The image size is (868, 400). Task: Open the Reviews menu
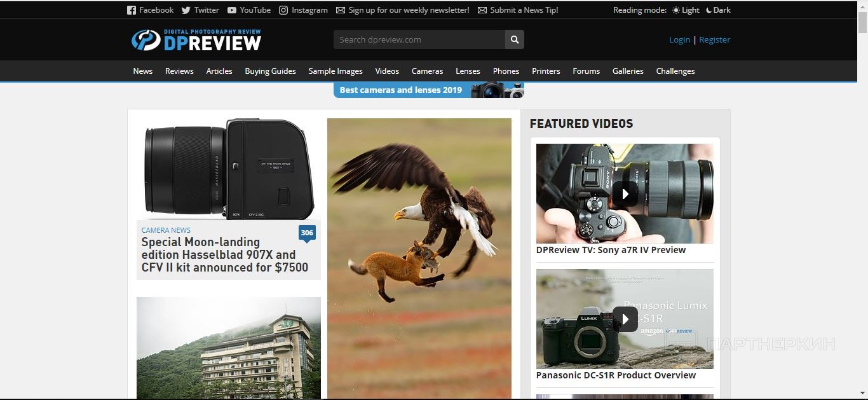pos(179,71)
